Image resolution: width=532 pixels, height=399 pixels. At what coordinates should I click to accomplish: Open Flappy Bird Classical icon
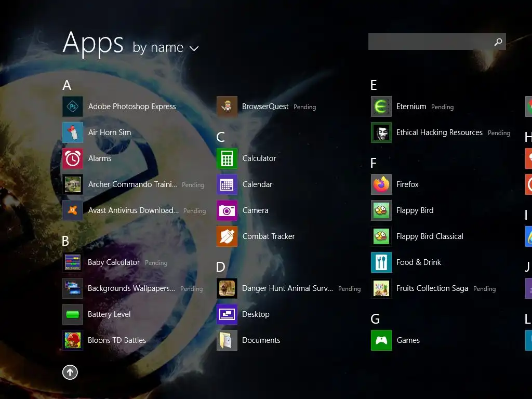click(381, 236)
